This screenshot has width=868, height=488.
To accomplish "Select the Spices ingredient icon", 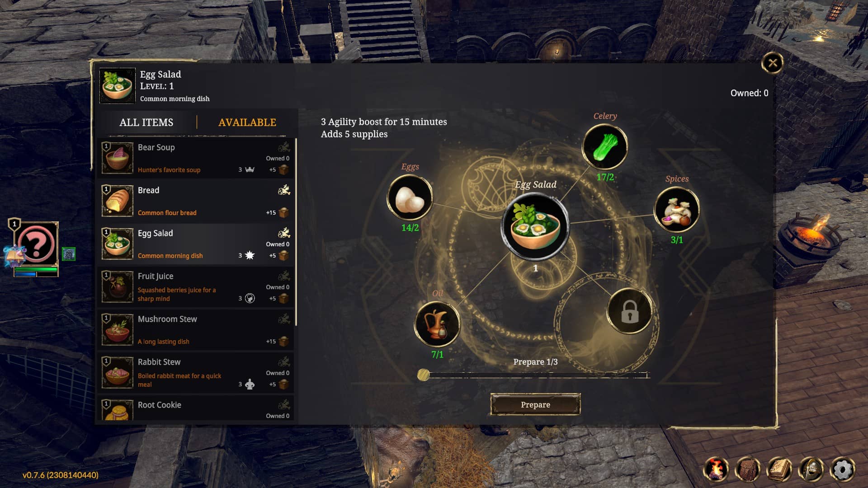I will [677, 210].
